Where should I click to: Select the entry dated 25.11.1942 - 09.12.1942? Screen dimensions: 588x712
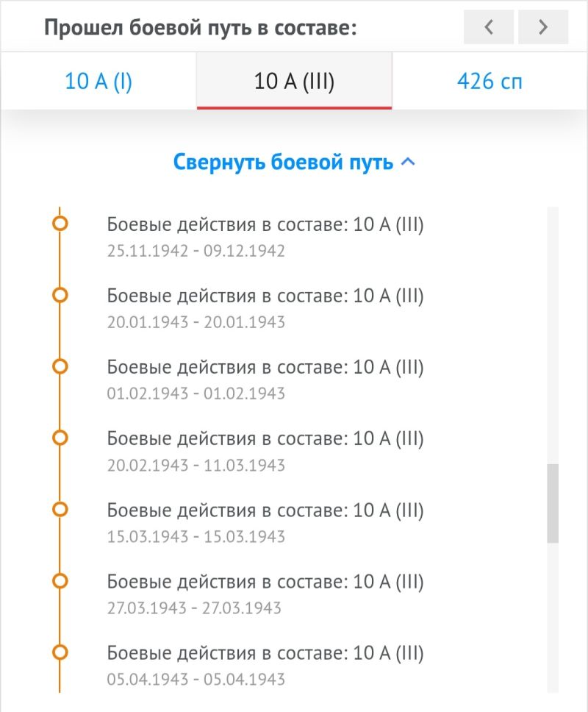point(265,237)
